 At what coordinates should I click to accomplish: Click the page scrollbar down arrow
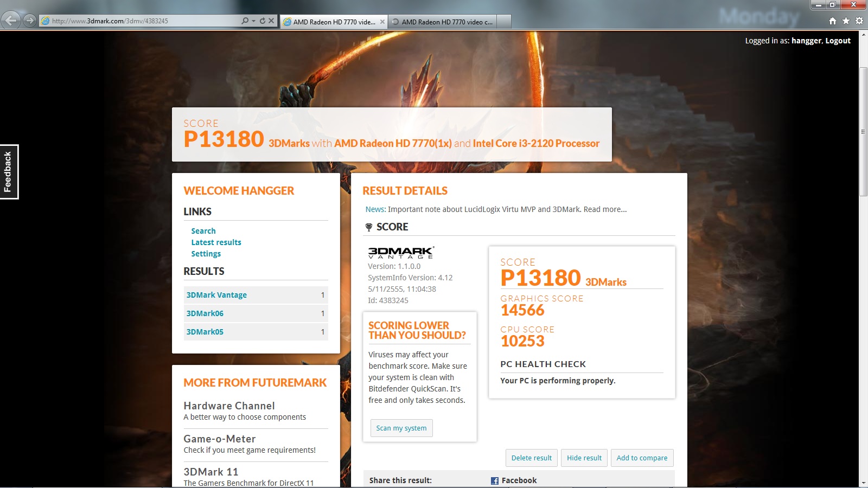click(863, 483)
